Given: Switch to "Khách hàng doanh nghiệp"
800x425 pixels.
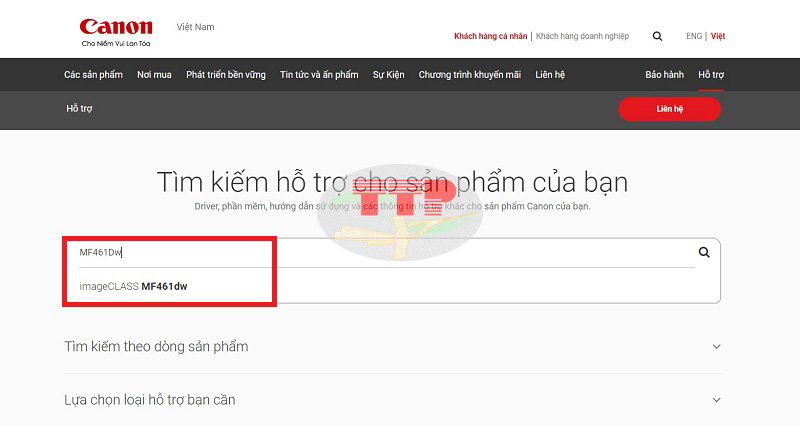Looking at the screenshot, I should pos(582,36).
